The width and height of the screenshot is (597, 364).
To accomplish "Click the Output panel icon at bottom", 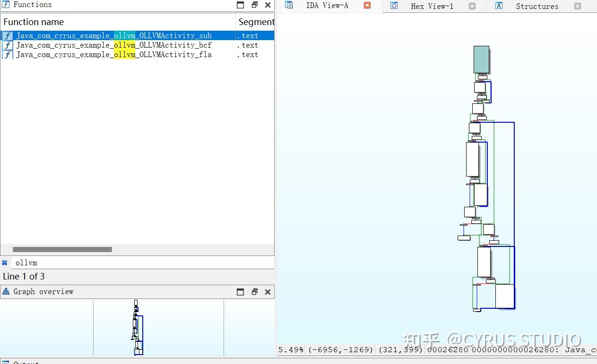I will click(x=7, y=362).
